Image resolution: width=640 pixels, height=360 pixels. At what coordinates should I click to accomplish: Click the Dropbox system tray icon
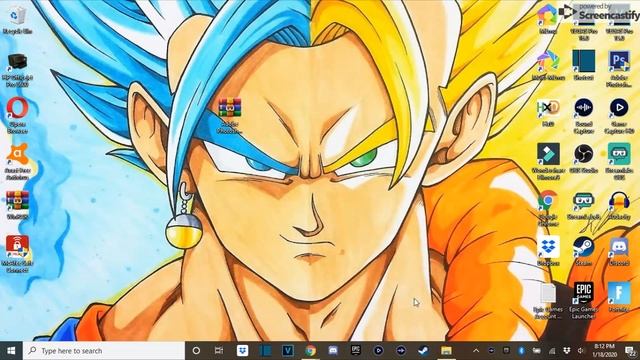[x=567, y=351]
